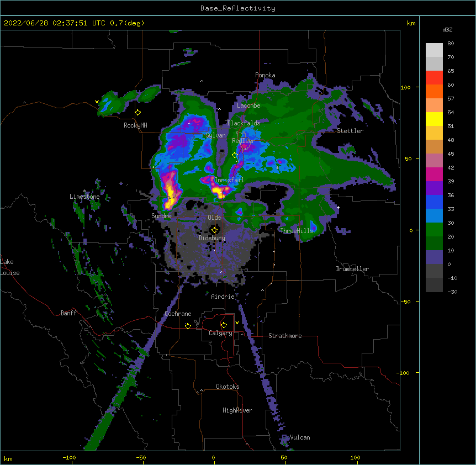Select the radar site diamond between Olds and Didsbury
476x465 pixels.
[x=214, y=230]
